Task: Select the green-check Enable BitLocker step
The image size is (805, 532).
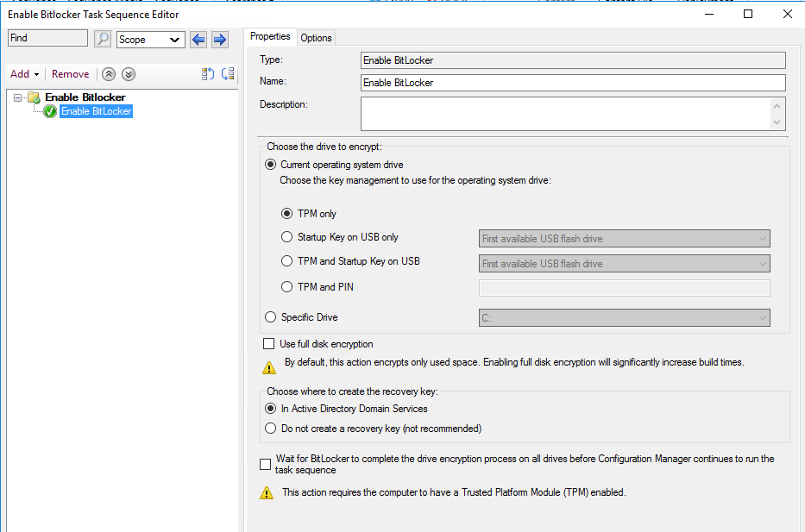Action: tap(96, 111)
